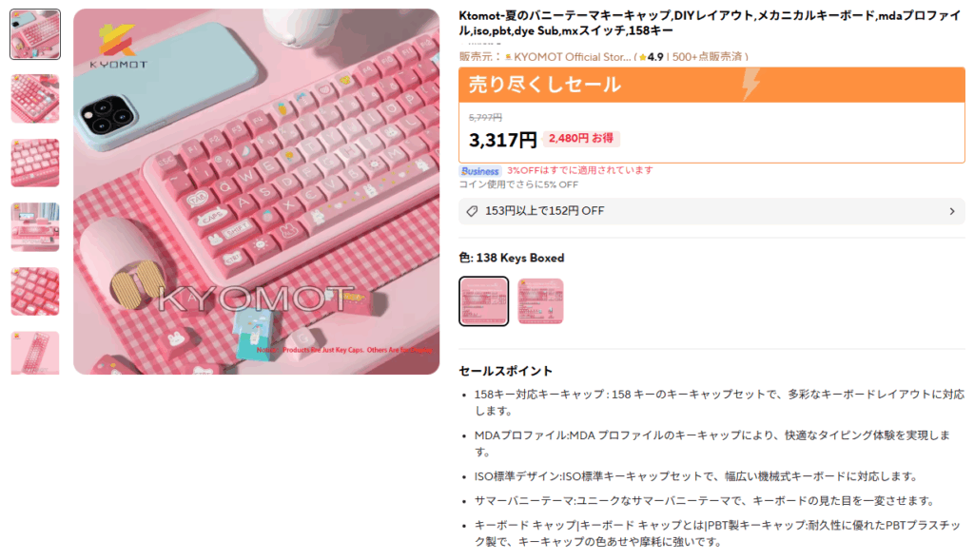Click the KYOMOT logo on product image

click(x=118, y=46)
